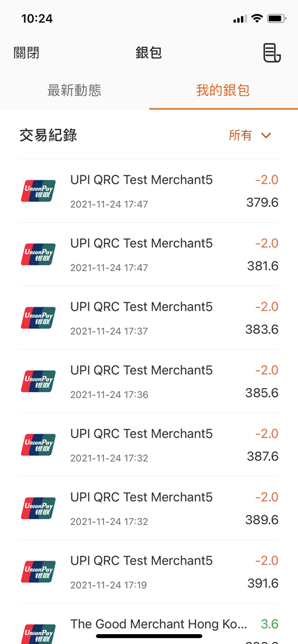Viewport: 298px width, 644px height.
Task: Tap UnionPay logo of 17:19 transaction
Action: pyautogui.click(x=38, y=572)
